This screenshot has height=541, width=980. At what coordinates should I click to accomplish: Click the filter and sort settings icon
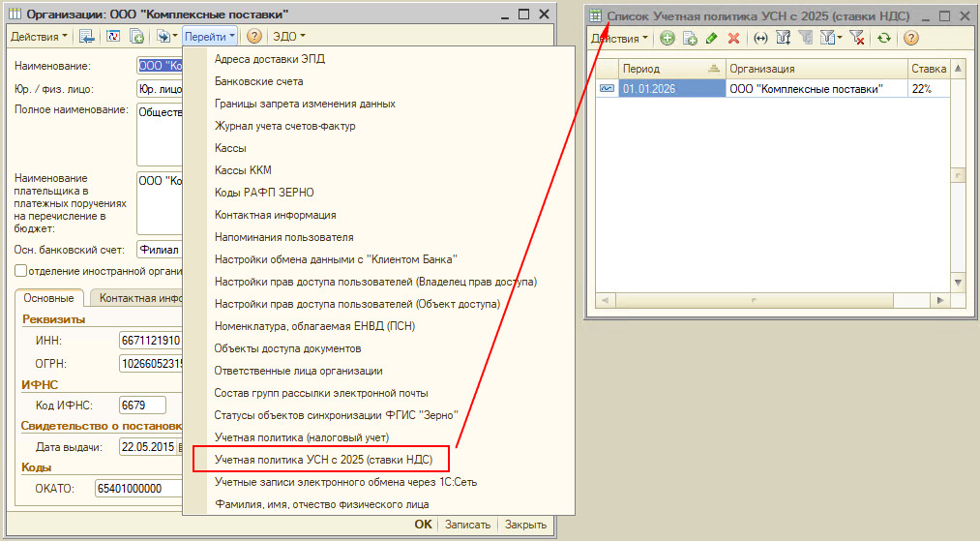click(783, 38)
